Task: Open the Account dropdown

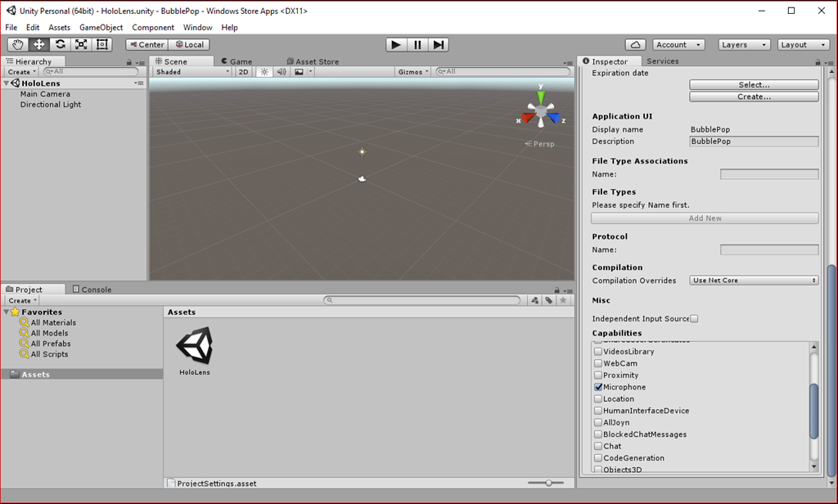Action: pos(678,45)
